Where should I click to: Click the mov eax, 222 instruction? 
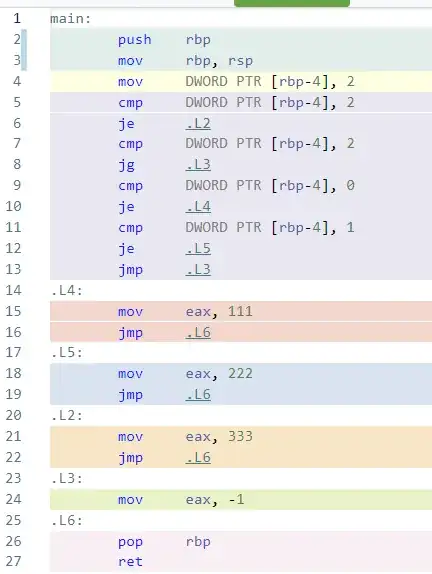pyautogui.click(x=185, y=374)
